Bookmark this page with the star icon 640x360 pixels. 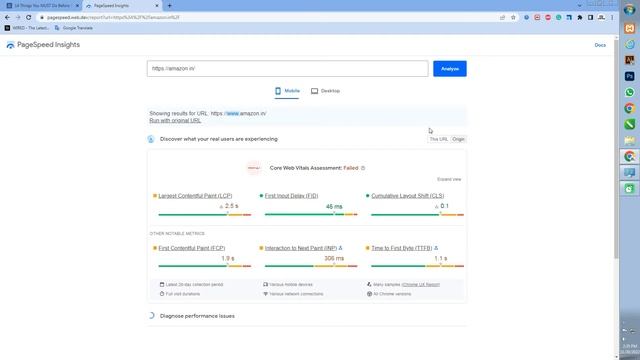point(513,18)
